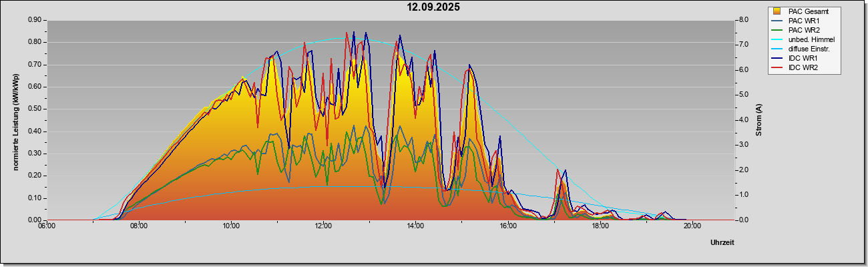Click the Uhrzeit axis label
Screen dimensions: 868x267
click(x=722, y=243)
